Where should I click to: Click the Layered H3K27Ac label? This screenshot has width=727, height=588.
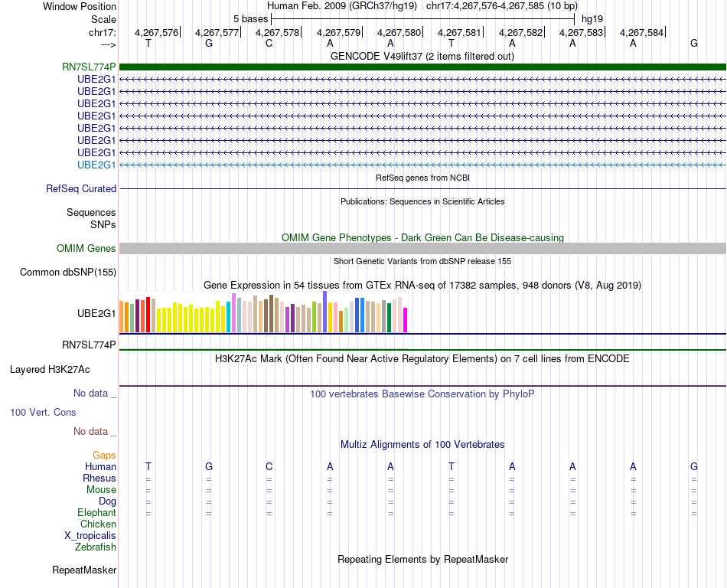pyautogui.click(x=50, y=370)
